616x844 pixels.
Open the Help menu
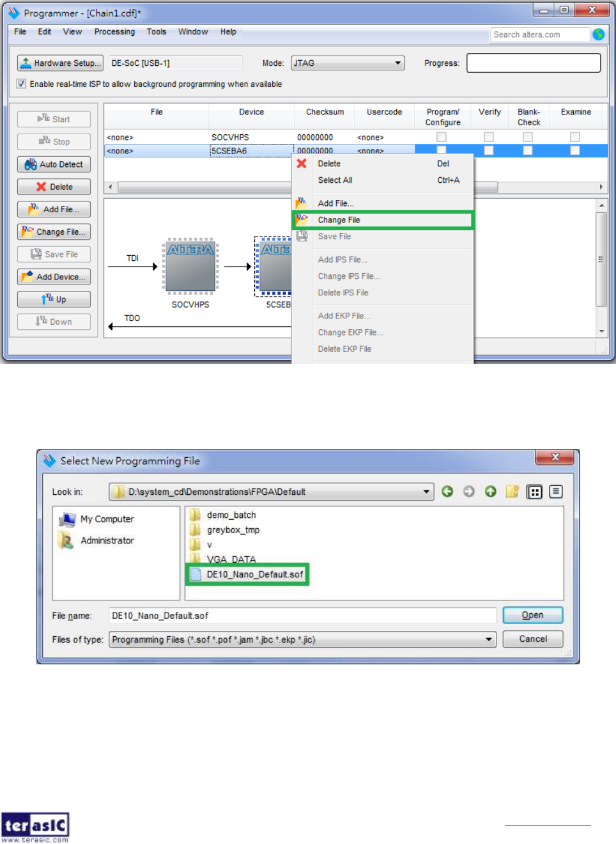click(228, 31)
